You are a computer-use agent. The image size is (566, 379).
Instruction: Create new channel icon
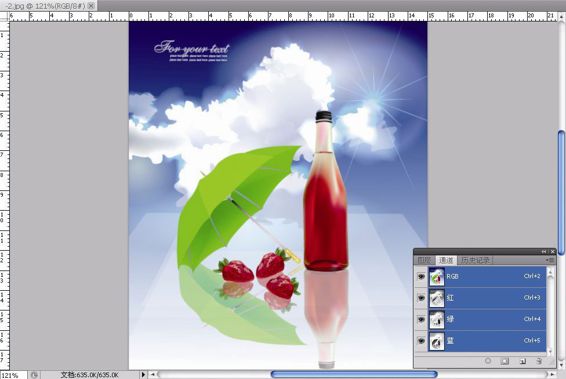coord(522,361)
